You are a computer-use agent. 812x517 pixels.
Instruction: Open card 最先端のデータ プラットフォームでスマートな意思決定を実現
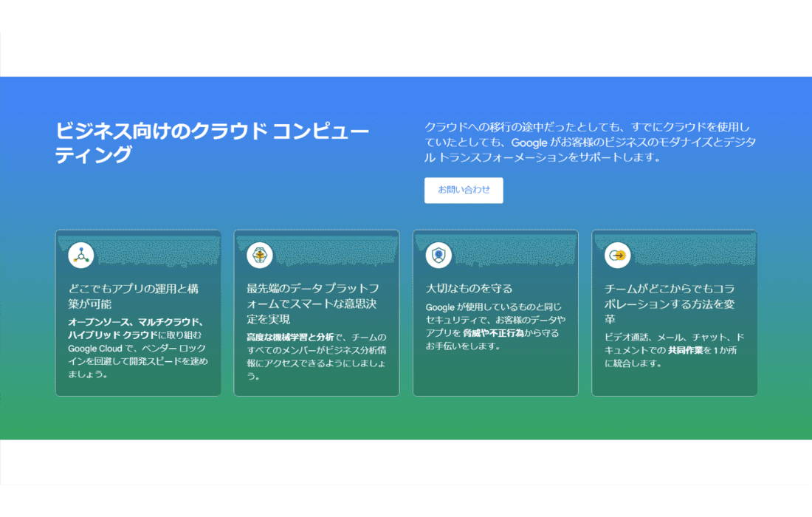coord(317,313)
